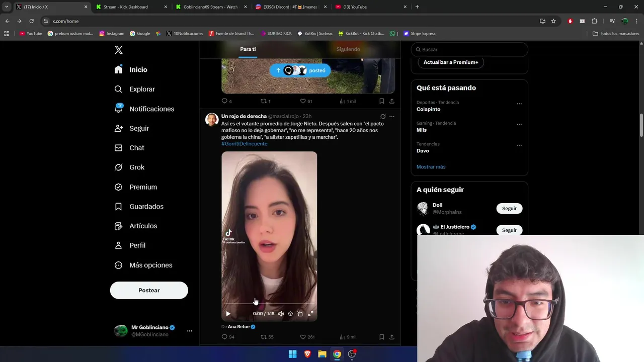Open Más opciones menu
The width and height of the screenshot is (644, 362).
[x=143, y=265]
